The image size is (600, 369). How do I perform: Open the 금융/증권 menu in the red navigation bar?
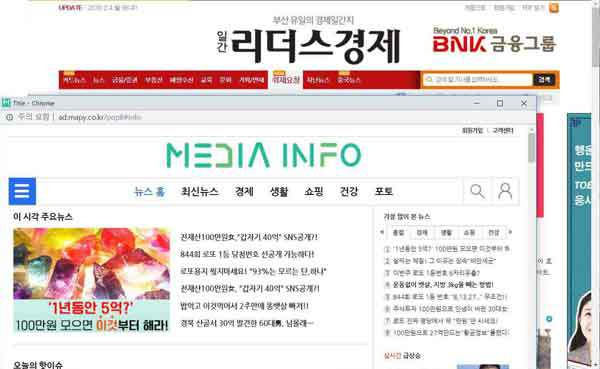(124, 80)
